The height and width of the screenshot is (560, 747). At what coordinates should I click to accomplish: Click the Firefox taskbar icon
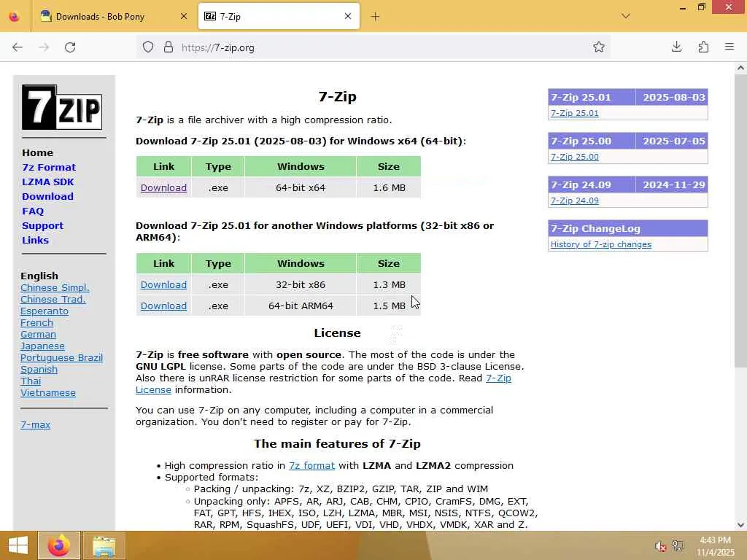point(59,545)
